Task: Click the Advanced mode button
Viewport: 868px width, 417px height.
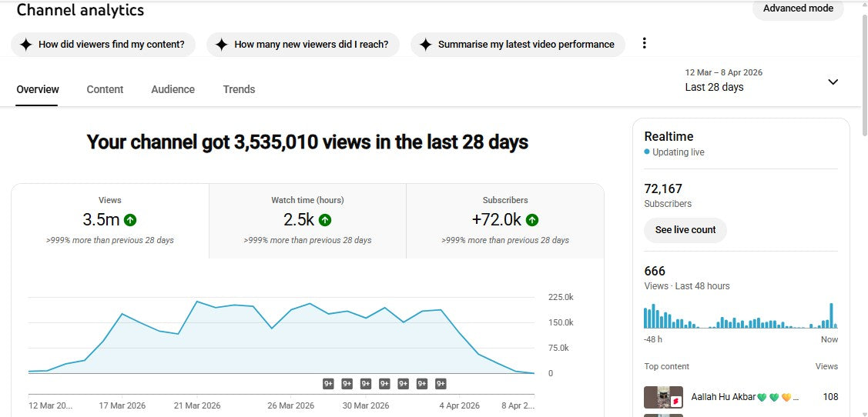Action: pyautogui.click(x=798, y=9)
